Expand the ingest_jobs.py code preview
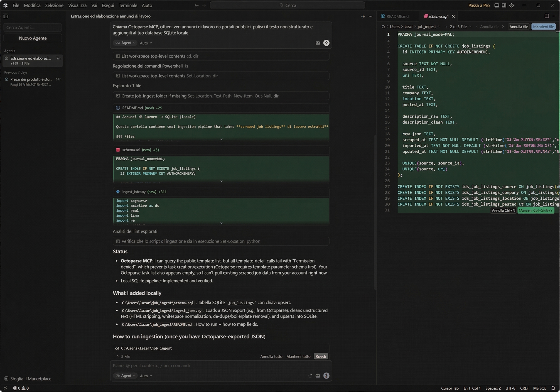This screenshot has width=560, height=392. pos(221,223)
